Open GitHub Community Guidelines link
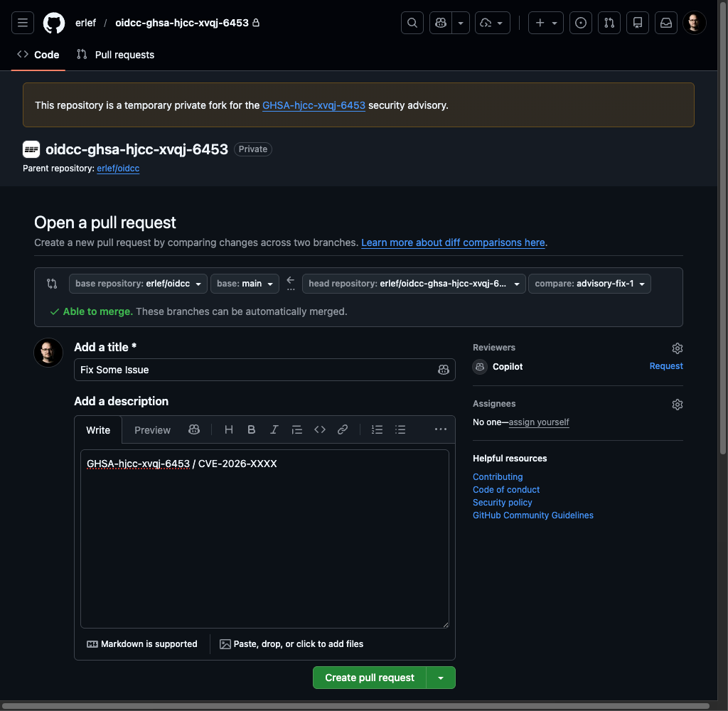Screen dimensions: 728x711 point(532,515)
